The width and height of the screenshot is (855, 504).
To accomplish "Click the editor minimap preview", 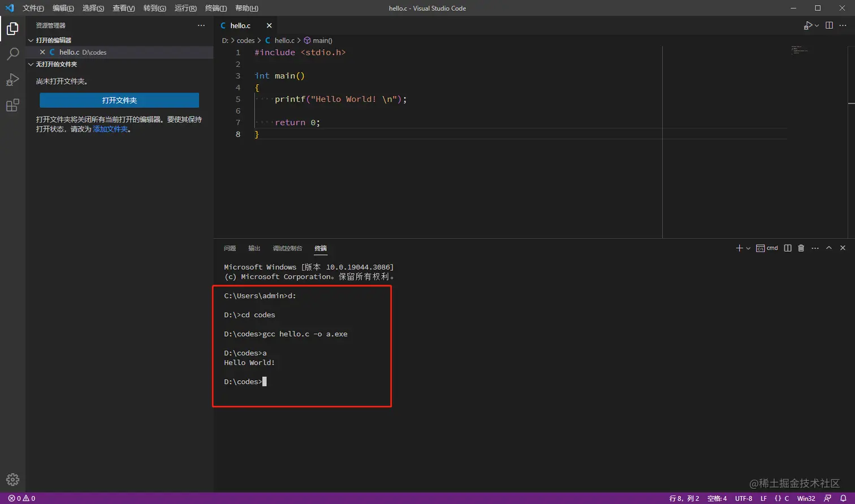I will click(799, 50).
